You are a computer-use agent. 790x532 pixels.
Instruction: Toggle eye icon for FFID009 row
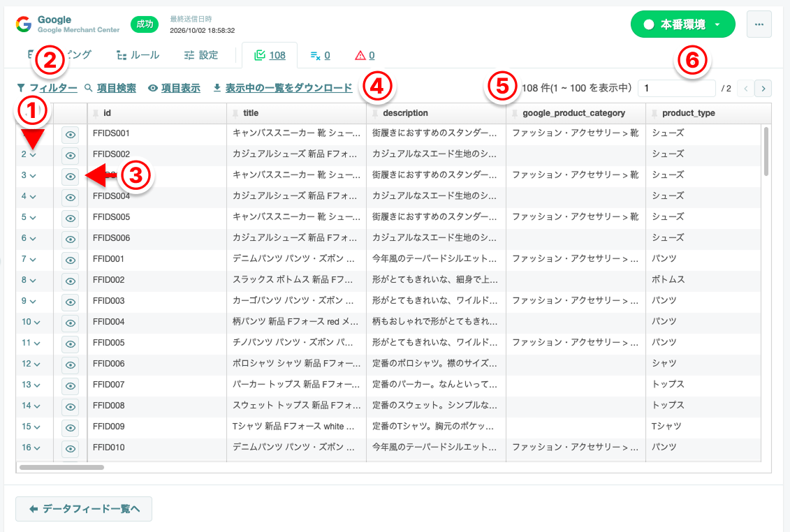[x=71, y=428]
